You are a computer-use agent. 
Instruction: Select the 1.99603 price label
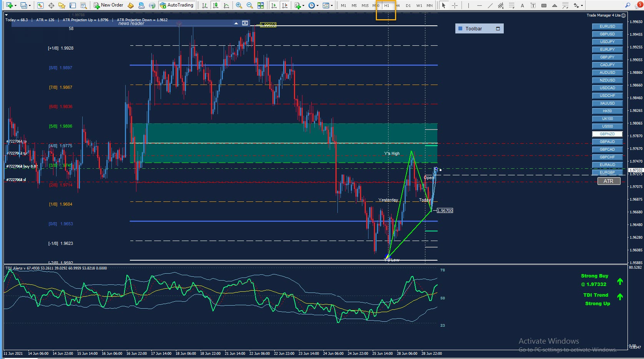tap(268, 25)
